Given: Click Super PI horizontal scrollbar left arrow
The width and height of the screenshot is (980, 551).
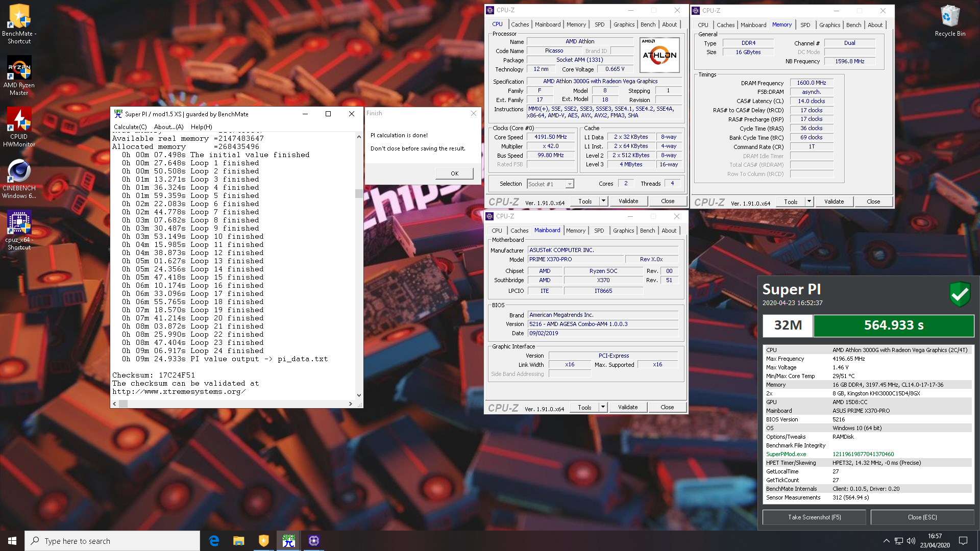Looking at the screenshot, I should (x=114, y=404).
